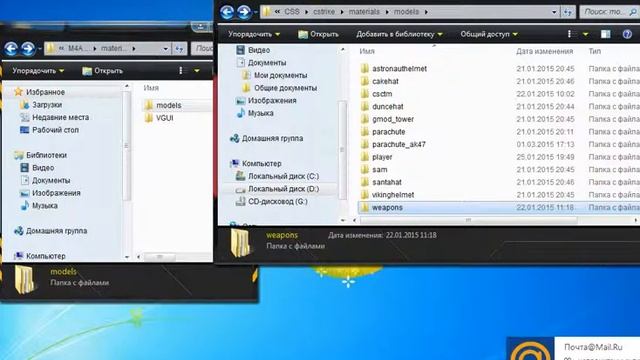This screenshot has height=360, width=640.
Task: Sort by Дата изменения column
Action: coord(544,51)
